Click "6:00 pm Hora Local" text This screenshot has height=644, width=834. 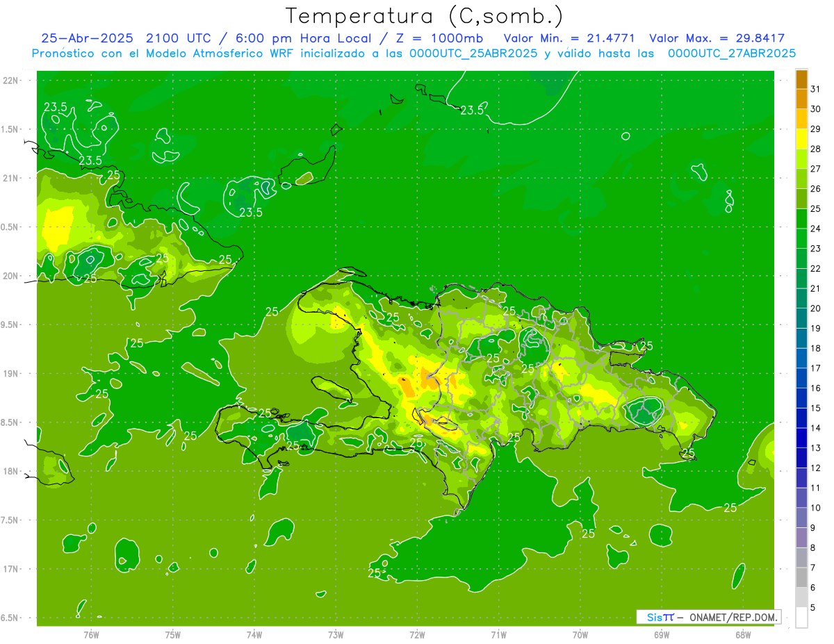click(304, 38)
